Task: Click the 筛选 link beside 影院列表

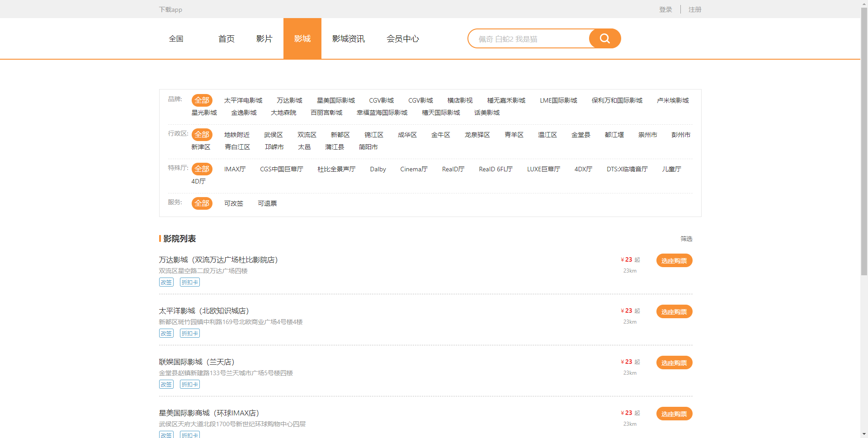Action: [x=686, y=239]
